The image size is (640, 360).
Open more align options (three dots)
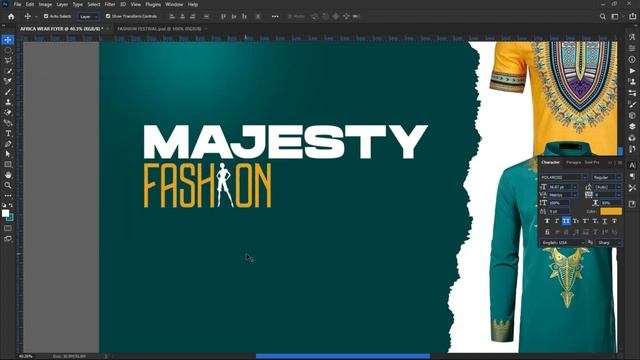pos(275,16)
